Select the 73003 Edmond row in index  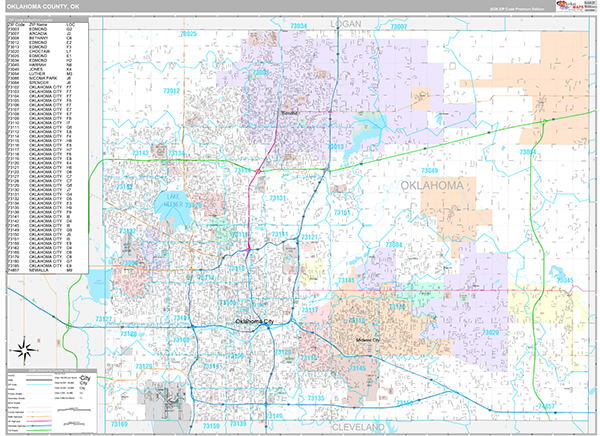pos(40,30)
